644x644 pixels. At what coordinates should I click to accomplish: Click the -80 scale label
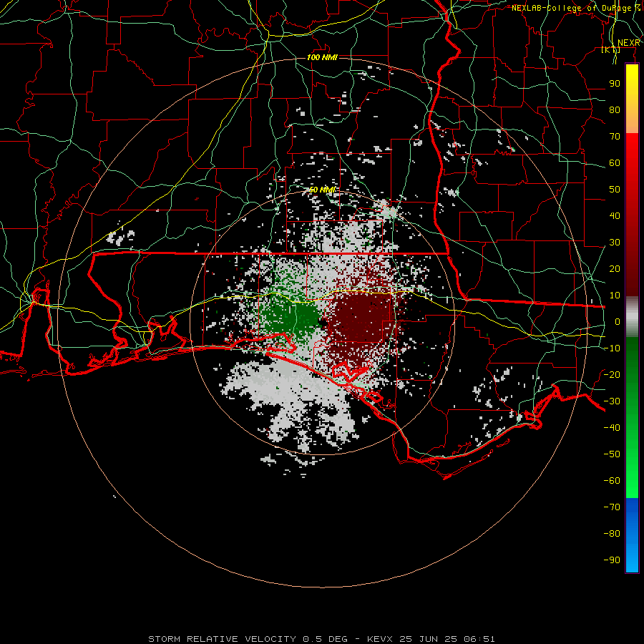pos(612,534)
